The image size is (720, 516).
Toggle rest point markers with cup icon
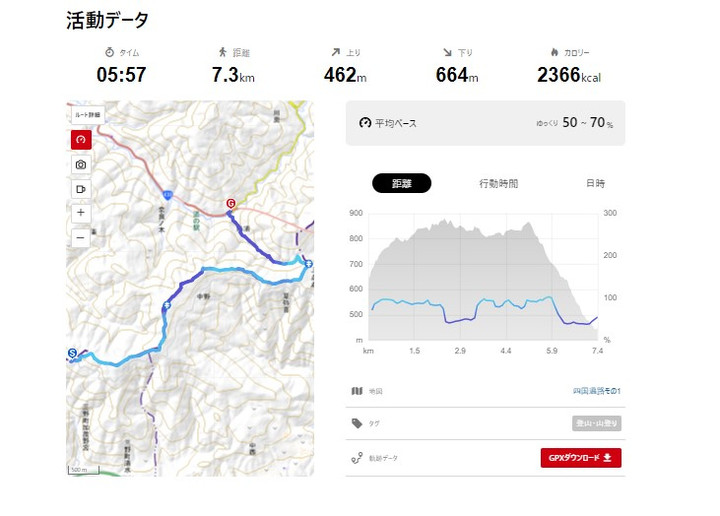tap(81, 188)
